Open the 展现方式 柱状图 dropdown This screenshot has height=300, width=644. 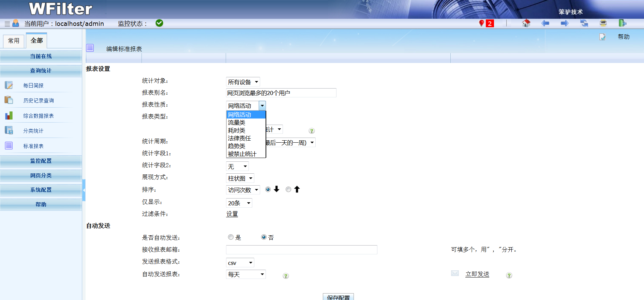[x=240, y=178]
